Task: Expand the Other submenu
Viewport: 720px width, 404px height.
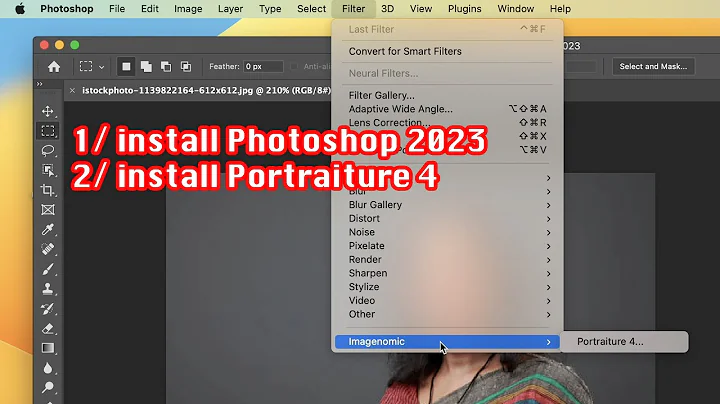Action: (x=447, y=314)
